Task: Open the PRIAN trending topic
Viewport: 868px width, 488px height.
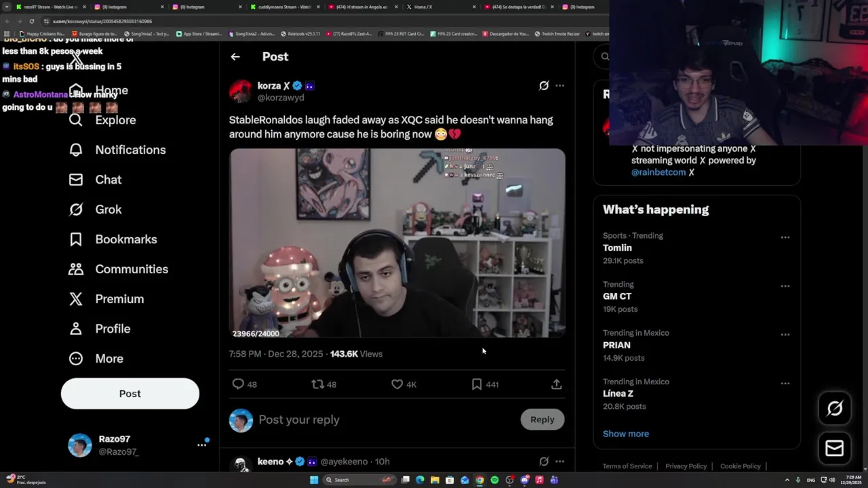Action: 616,345
